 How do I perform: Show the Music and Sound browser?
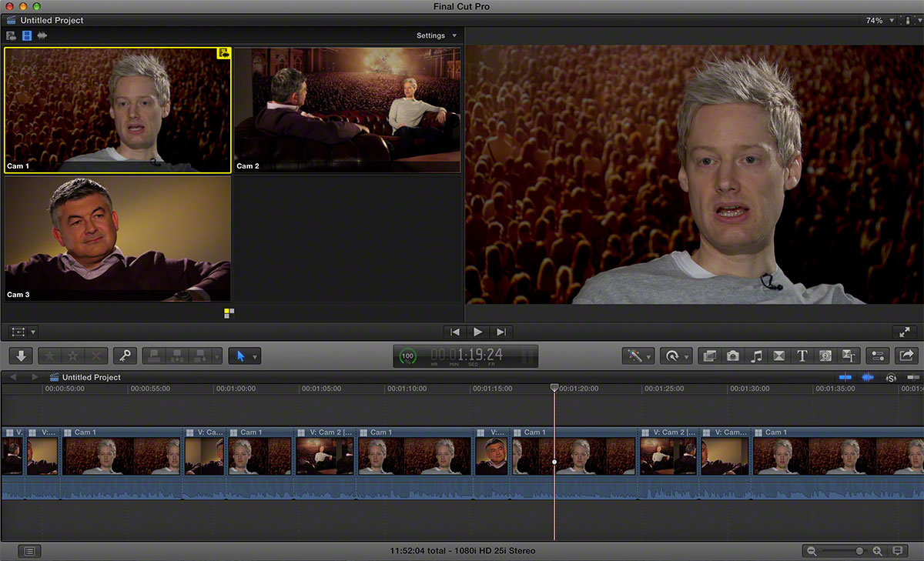756,356
